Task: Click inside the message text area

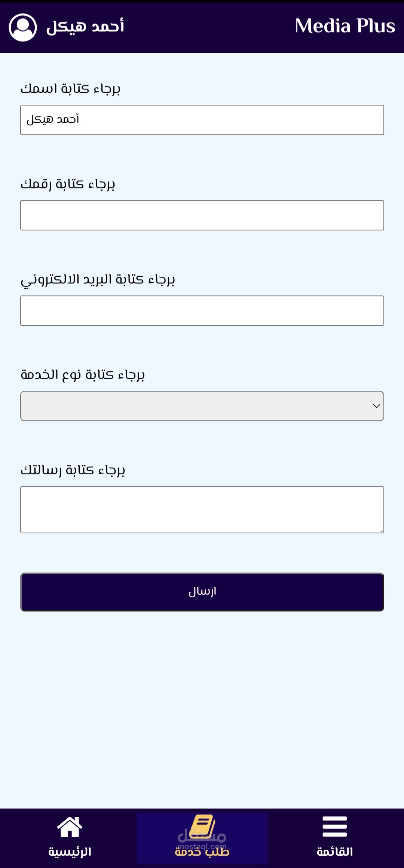Action: click(x=202, y=509)
